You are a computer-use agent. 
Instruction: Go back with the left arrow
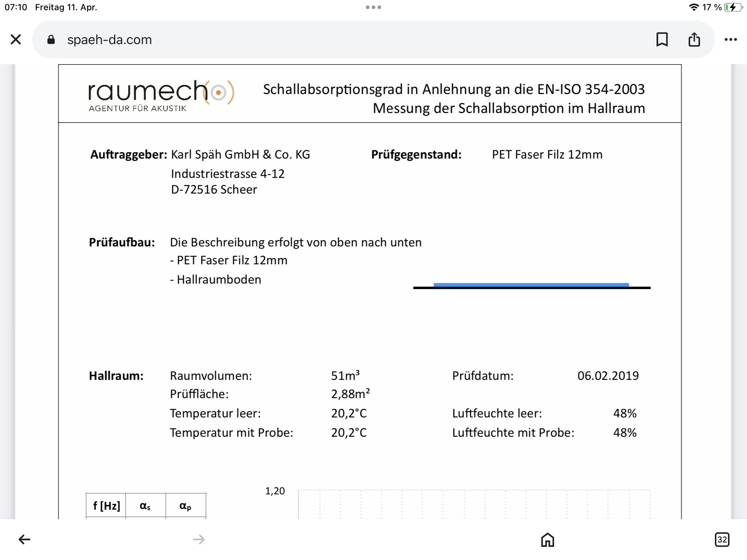(24, 539)
